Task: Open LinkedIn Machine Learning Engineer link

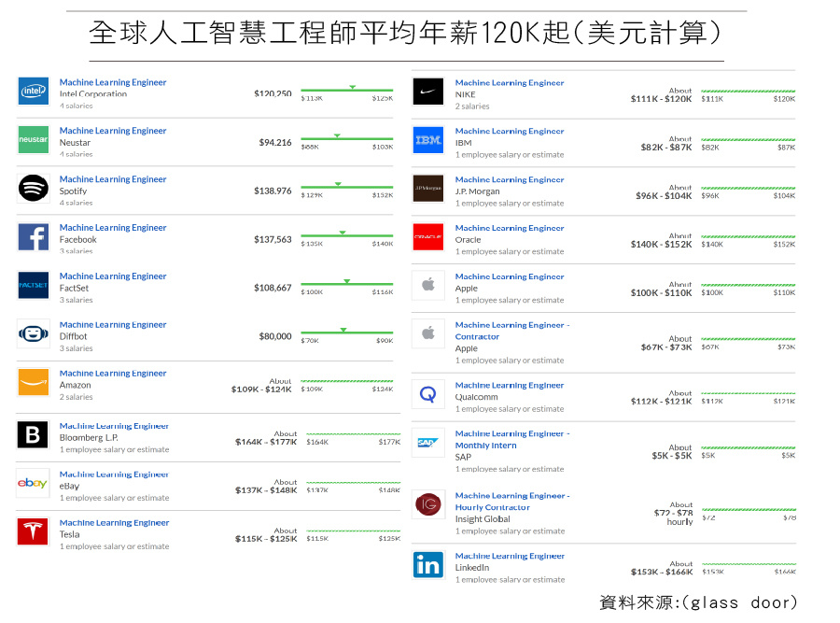Action: click(510, 556)
